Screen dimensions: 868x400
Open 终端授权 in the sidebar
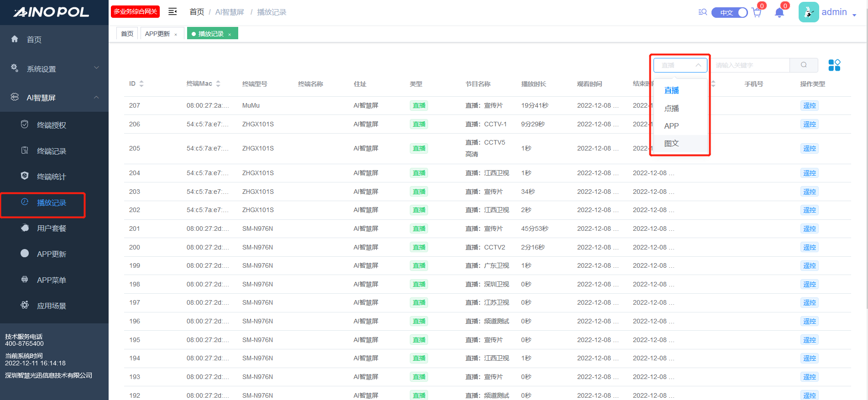[x=51, y=125]
